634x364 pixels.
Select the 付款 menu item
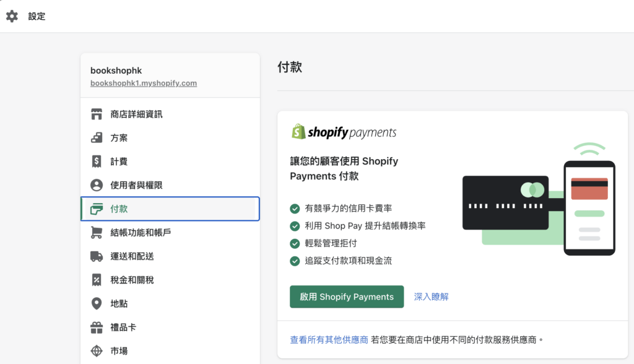coord(170,209)
